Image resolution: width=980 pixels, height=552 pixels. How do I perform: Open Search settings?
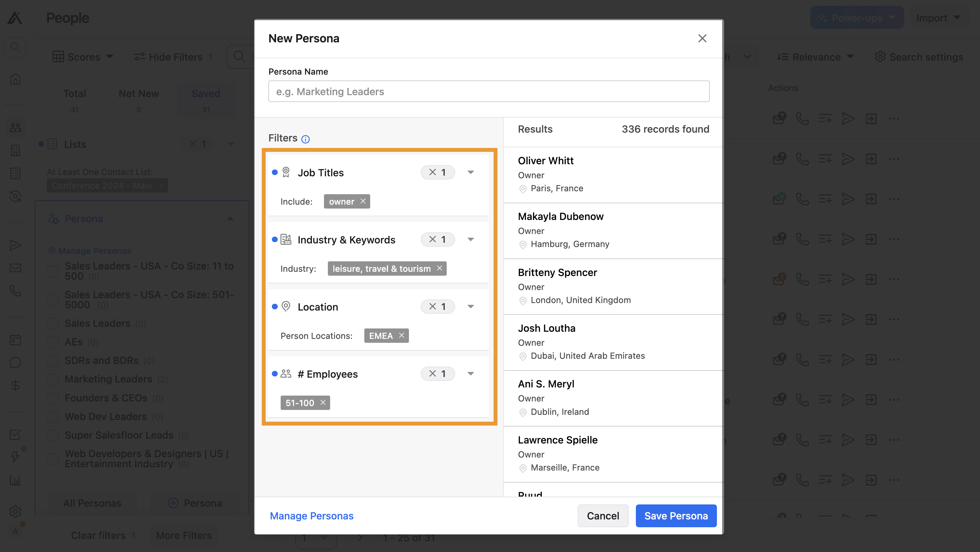[918, 57]
